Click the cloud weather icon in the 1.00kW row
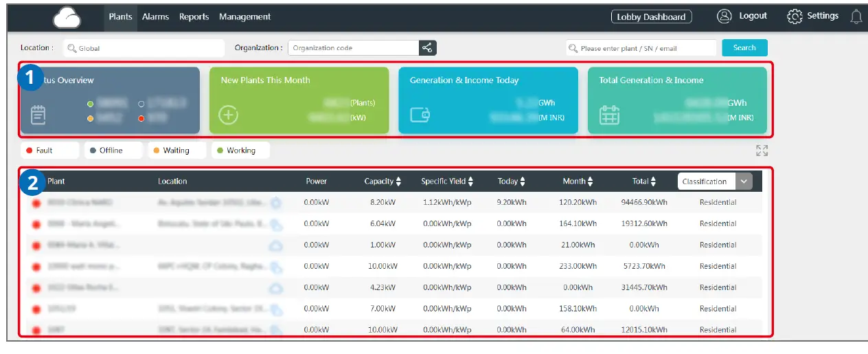Image resolution: width=868 pixels, height=354 pixels. click(275, 245)
